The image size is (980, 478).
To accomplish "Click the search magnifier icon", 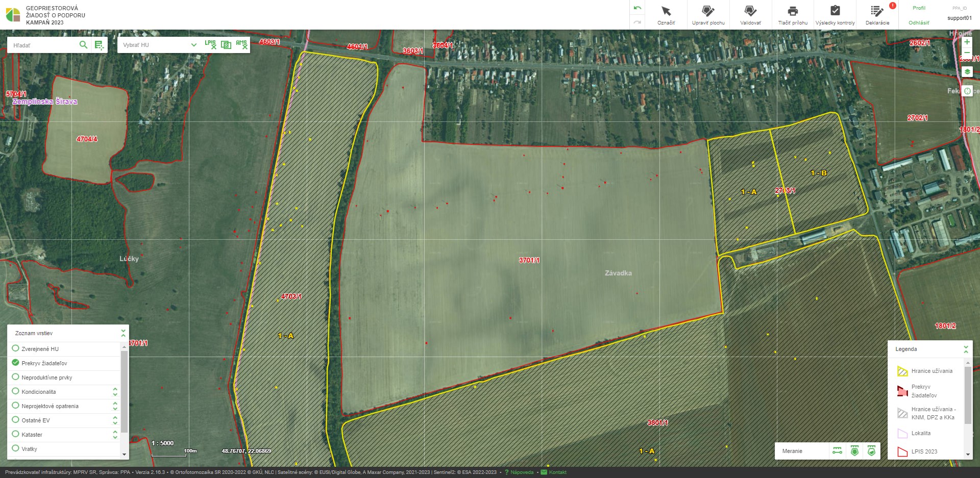I will click(x=83, y=45).
